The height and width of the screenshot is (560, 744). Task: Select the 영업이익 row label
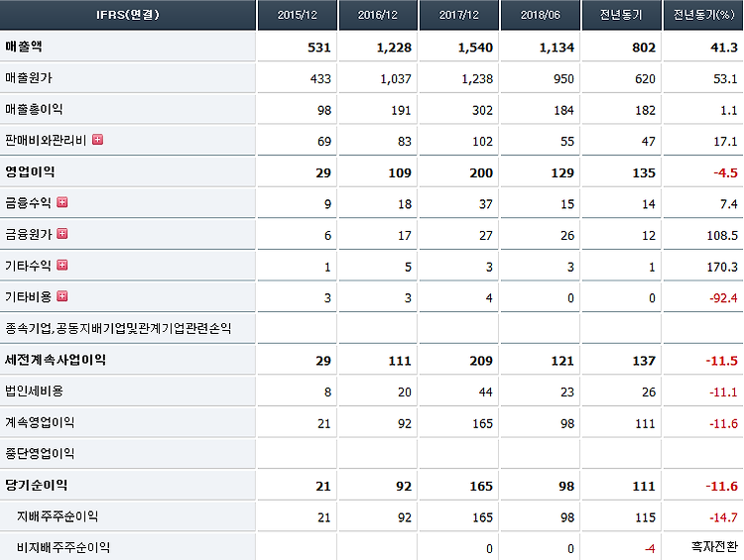point(30,171)
